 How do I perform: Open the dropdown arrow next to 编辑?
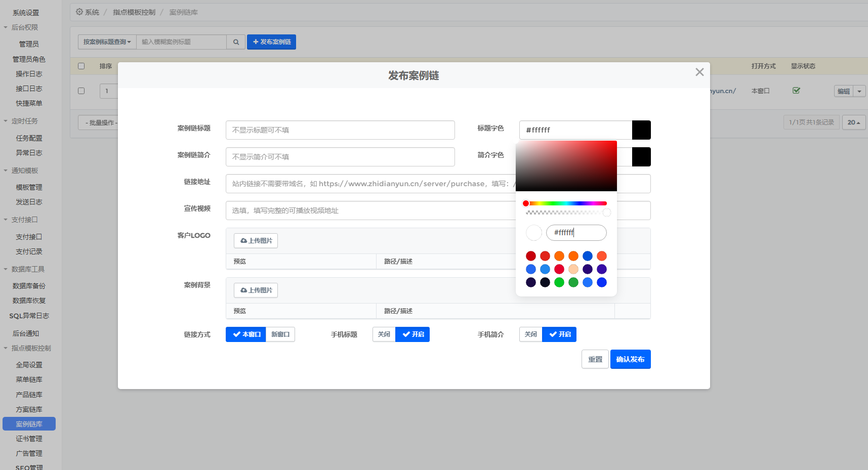[x=859, y=91]
